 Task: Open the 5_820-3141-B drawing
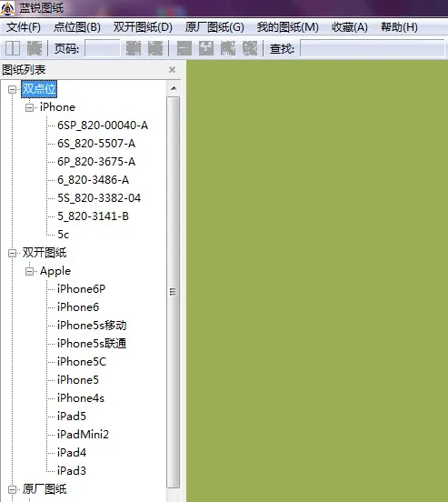[x=93, y=216]
